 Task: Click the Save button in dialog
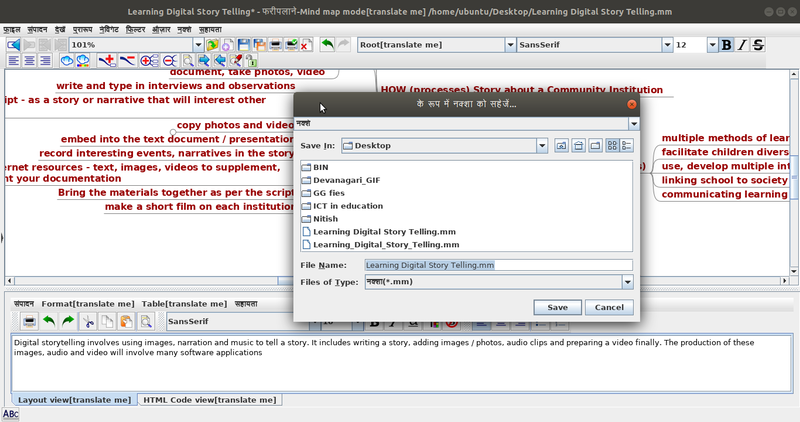point(557,308)
